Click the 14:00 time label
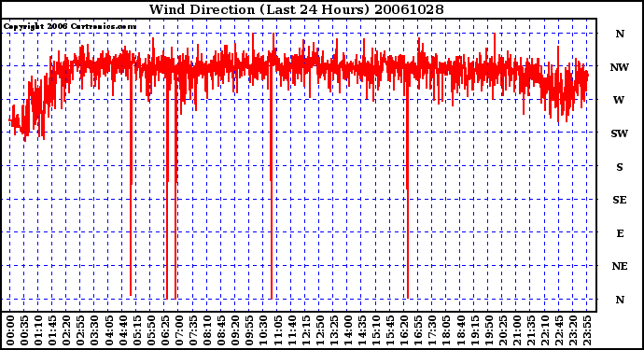644x350 pixels. click(x=348, y=330)
